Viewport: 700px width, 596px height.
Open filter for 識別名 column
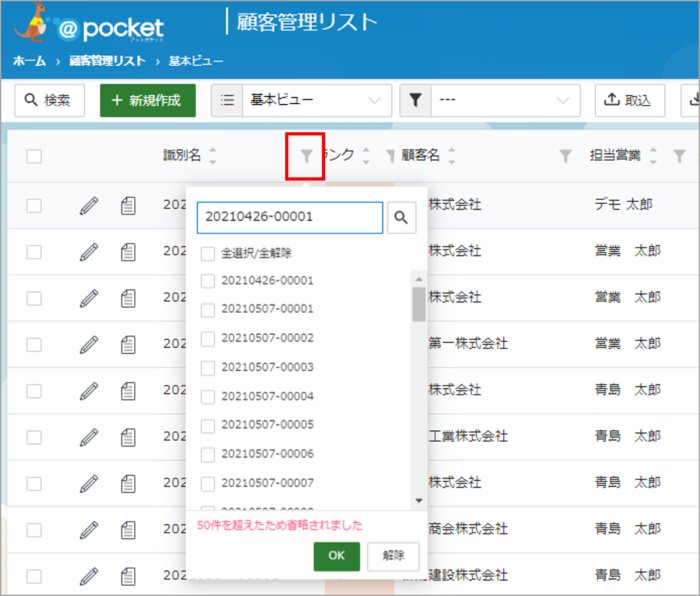point(306,156)
